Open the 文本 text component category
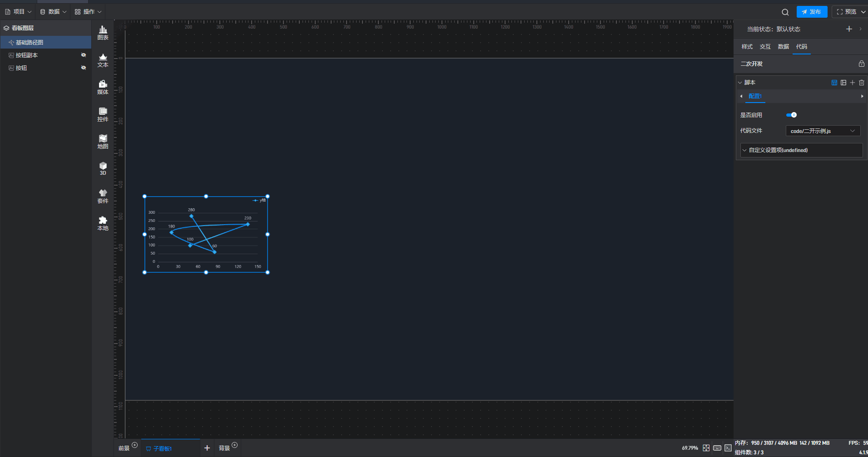 (103, 60)
